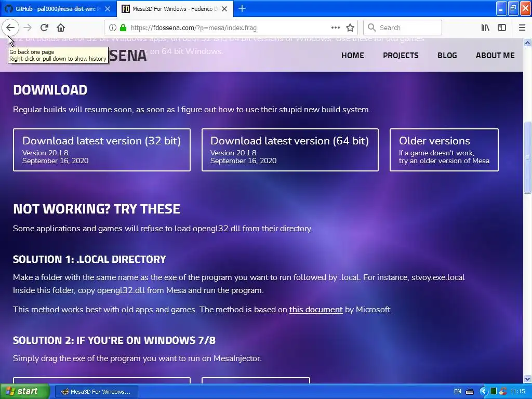Open HOME in site navigation

(x=353, y=55)
